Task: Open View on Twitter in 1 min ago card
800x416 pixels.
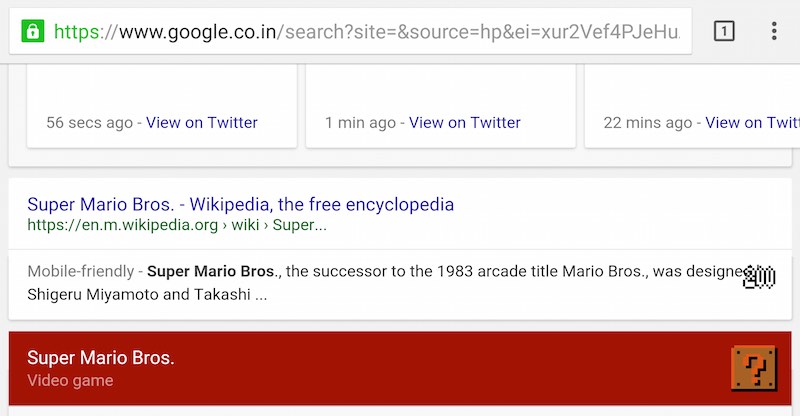Action: [465, 123]
